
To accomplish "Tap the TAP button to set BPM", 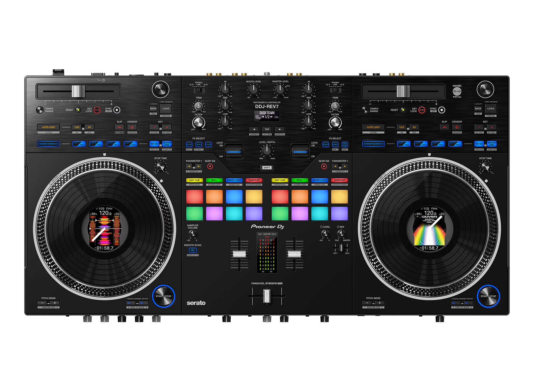I will (x=267, y=129).
